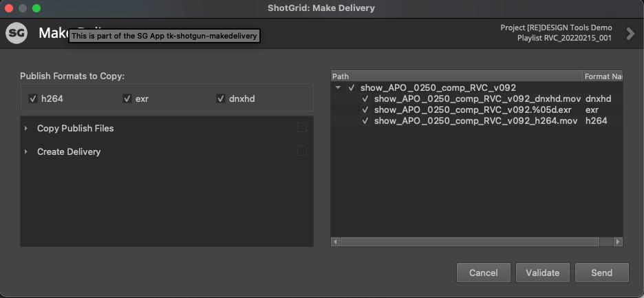Select the show_APO_0250_comp_RVC_v092_dnxhd.mov file name
Image resolution: width=644 pixels, height=298 pixels.
477,98
